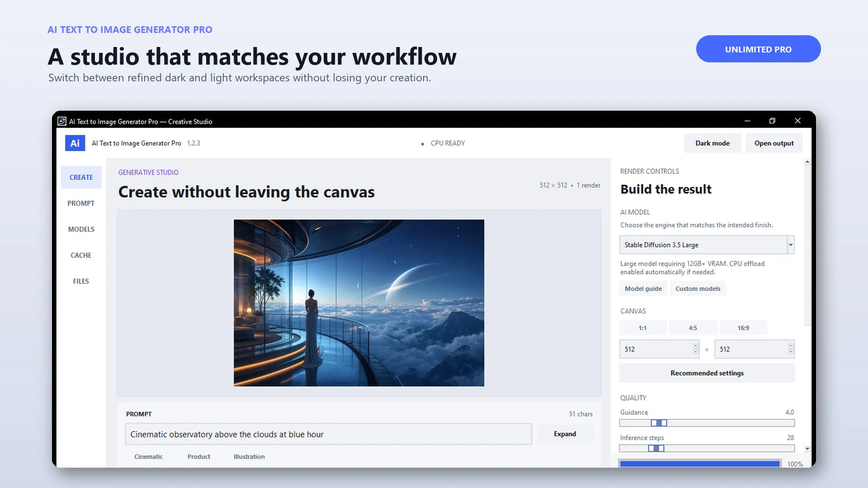The height and width of the screenshot is (488, 868).
Task: Open the AI model dropdown Stable Diffusion 3.5 Large
Action: click(x=707, y=245)
